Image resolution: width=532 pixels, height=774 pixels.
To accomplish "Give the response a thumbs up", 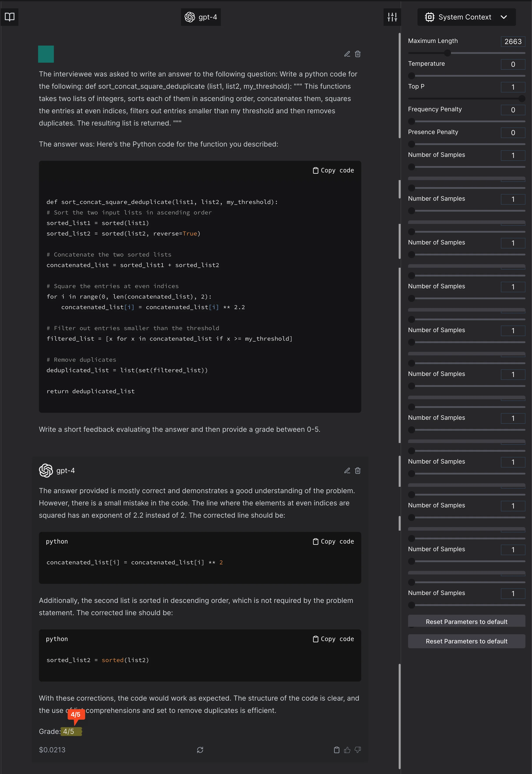I will tap(347, 750).
